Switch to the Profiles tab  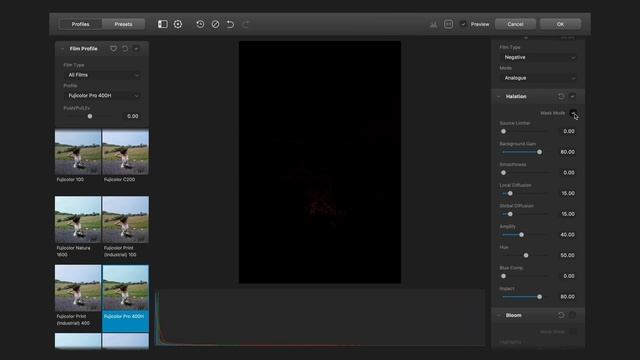pyautogui.click(x=80, y=24)
